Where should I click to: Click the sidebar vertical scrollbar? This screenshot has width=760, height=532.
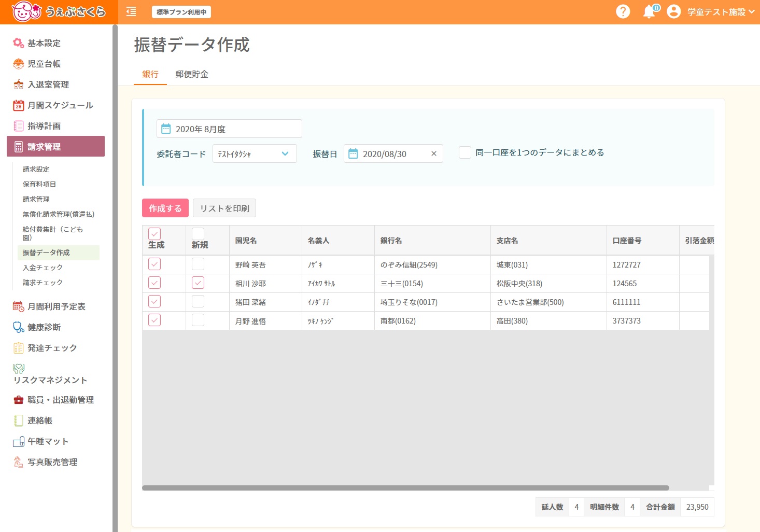tap(115, 278)
